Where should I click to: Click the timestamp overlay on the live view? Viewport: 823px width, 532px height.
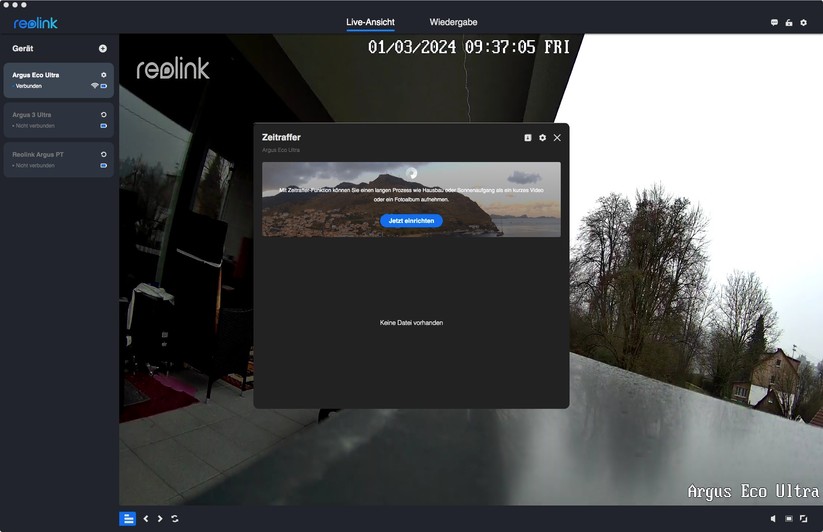[469, 47]
